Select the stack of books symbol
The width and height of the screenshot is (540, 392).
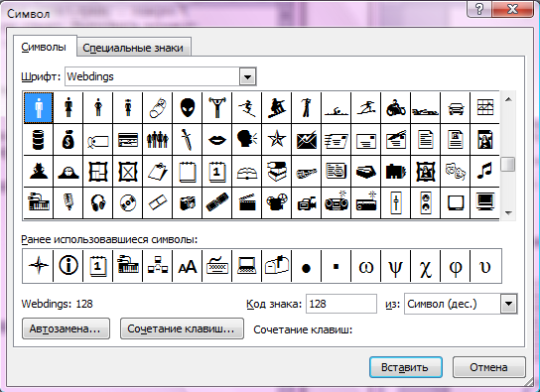pyautogui.click(x=277, y=172)
